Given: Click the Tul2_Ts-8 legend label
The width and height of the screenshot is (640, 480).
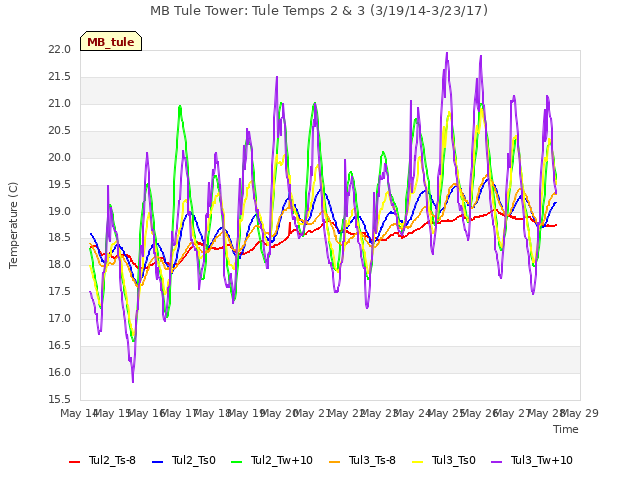Looking at the screenshot, I should click(112, 460).
